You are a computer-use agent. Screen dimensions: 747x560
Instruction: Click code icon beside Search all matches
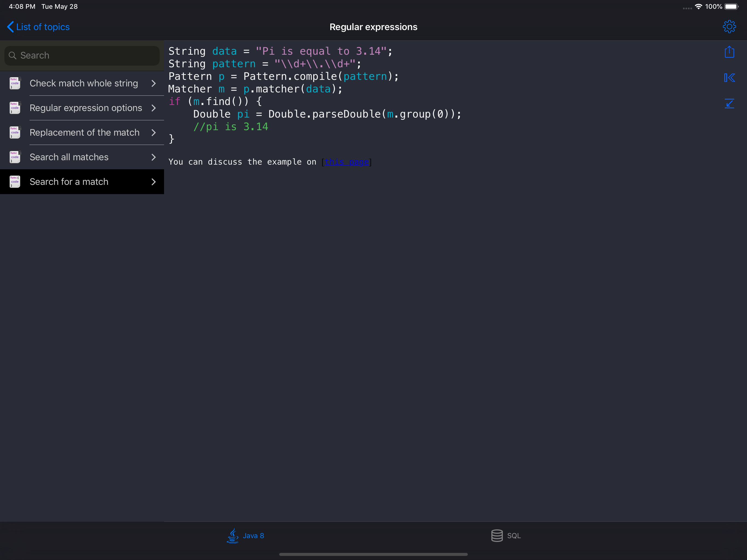(15, 157)
